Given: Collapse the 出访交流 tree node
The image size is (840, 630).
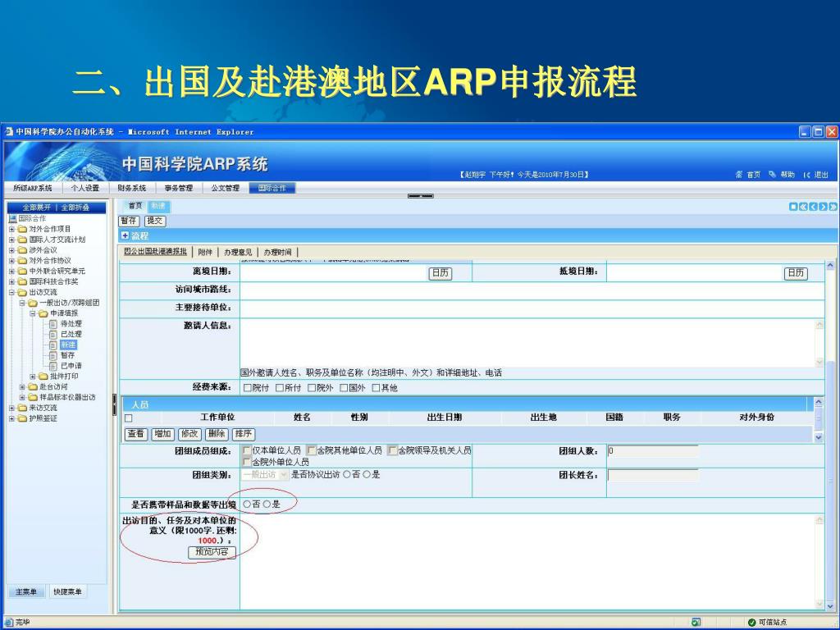Looking at the screenshot, I should pyautogui.click(x=11, y=293).
